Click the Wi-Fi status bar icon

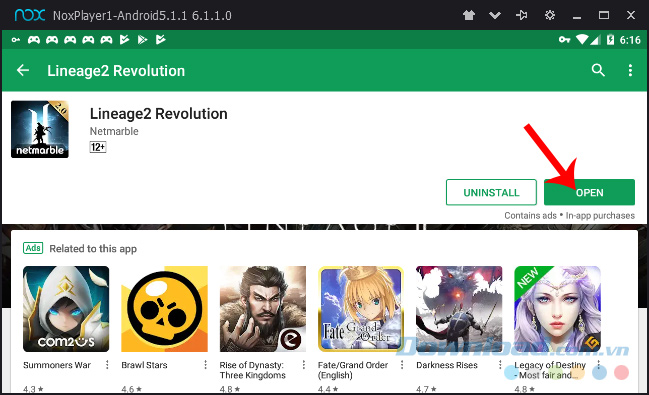582,39
